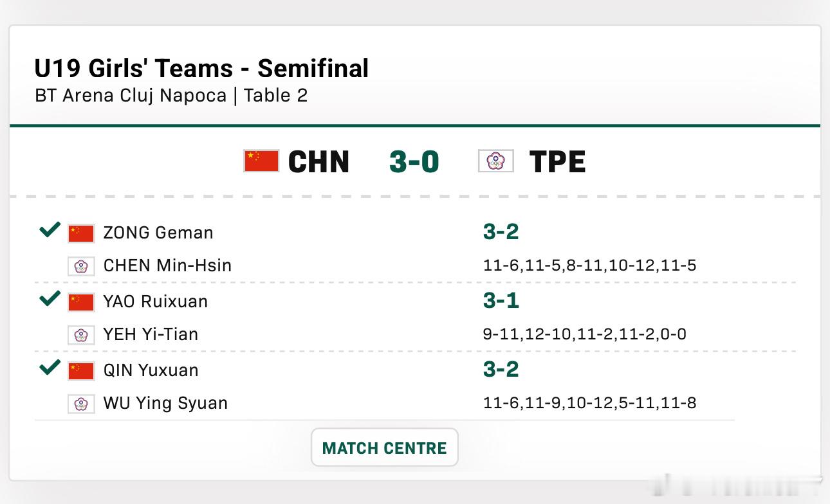Click the flag next to YAO Ruixuan

[x=81, y=301]
